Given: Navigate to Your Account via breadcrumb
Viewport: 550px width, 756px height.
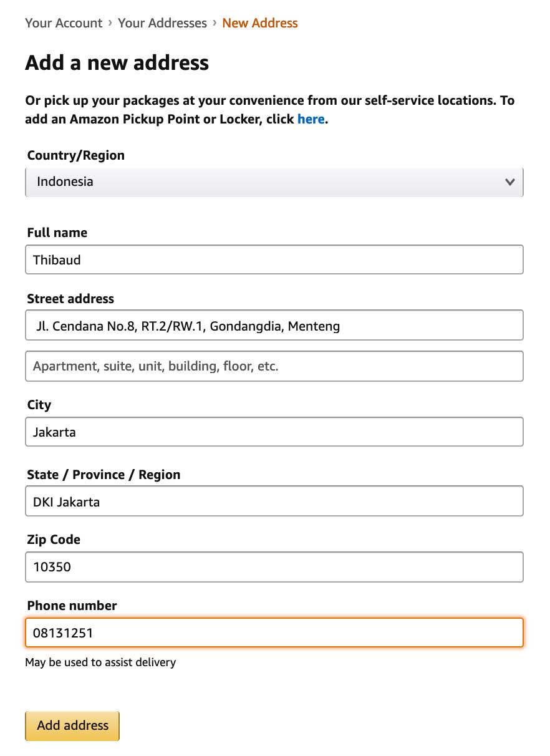Looking at the screenshot, I should click(63, 22).
